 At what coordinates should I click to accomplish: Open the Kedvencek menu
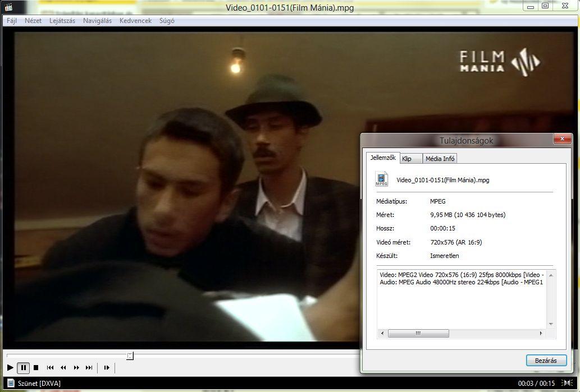(135, 21)
